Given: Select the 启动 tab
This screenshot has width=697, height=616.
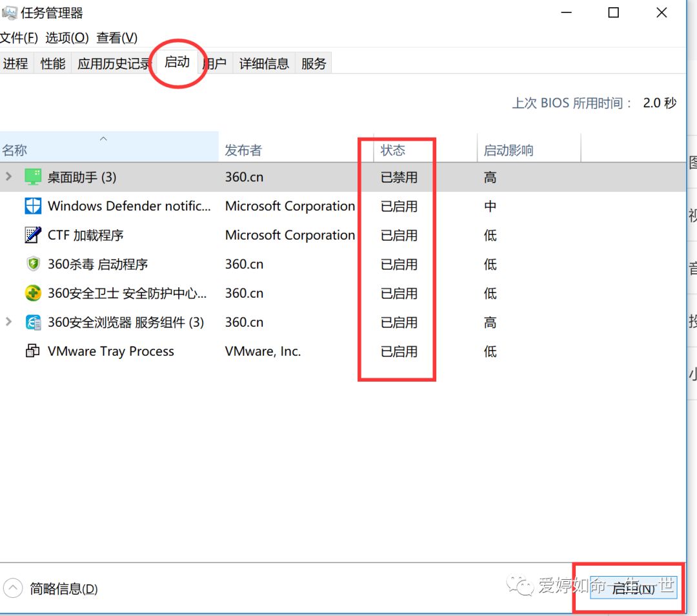Looking at the screenshot, I should [177, 62].
